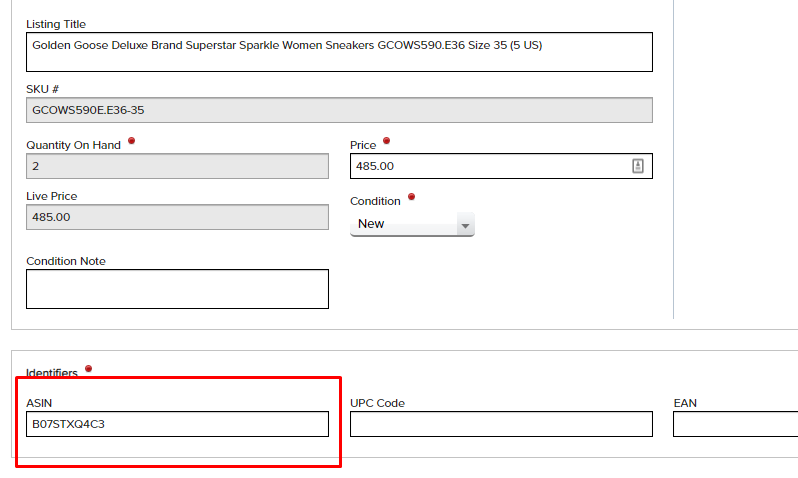This screenshot has height=478, width=798.
Task: Click the SKU # field
Action: (x=339, y=110)
